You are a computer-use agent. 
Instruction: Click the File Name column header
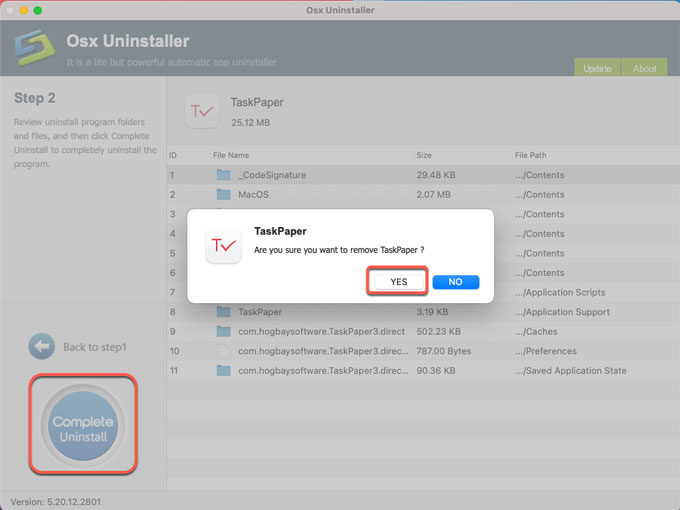tap(231, 155)
